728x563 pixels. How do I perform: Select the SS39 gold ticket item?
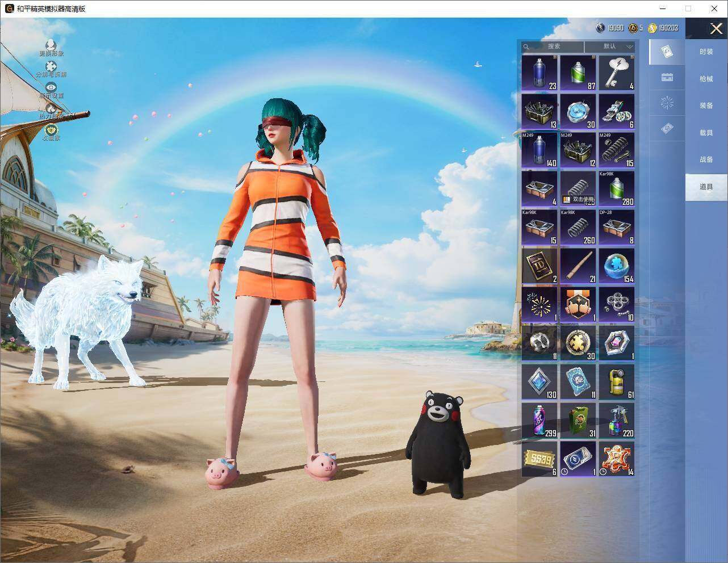coord(539,459)
